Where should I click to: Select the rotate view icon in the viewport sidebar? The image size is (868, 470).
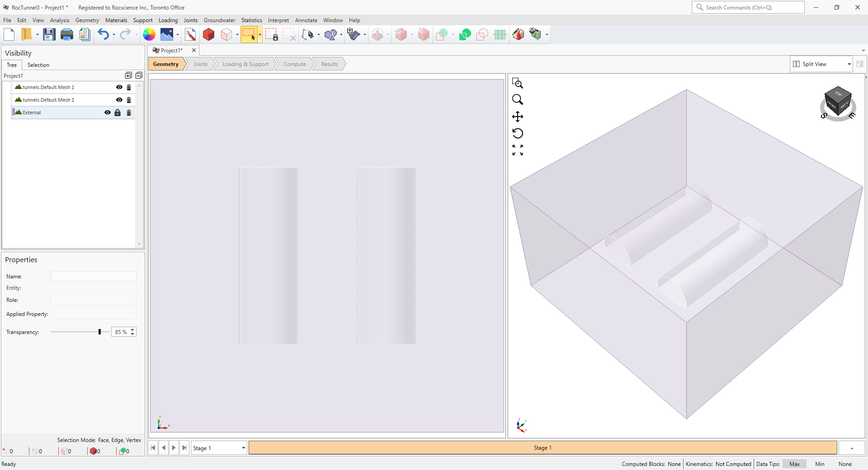[518, 133]
